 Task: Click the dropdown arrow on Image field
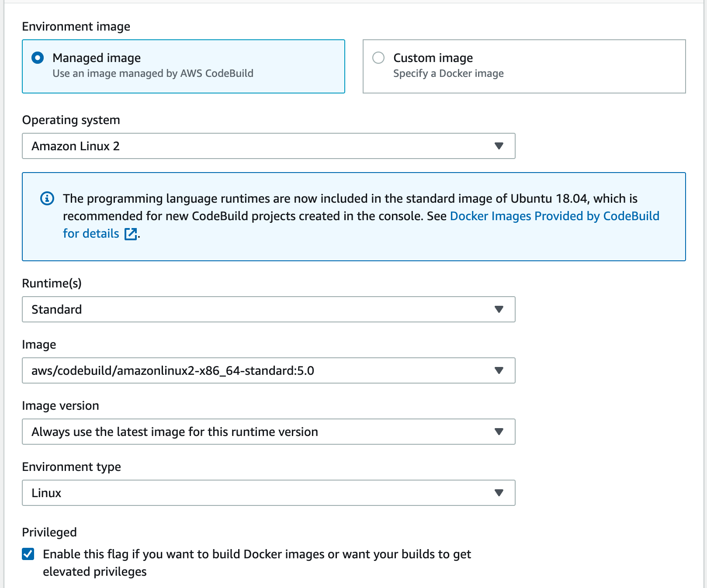pyautogui.click(x=499, y=370)
